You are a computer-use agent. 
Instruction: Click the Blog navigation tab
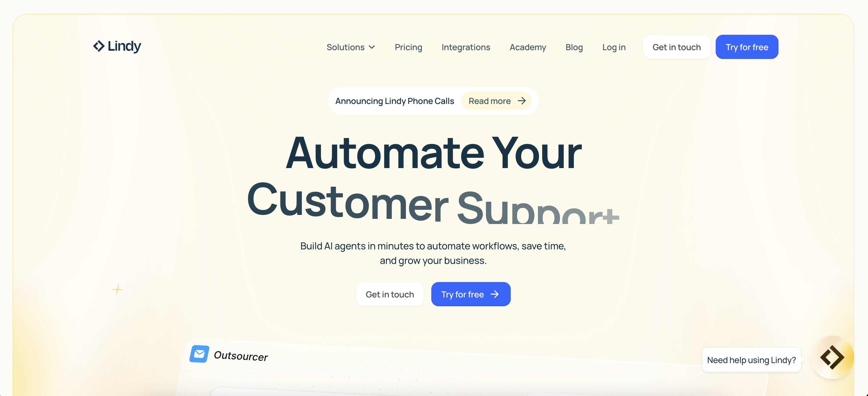(574, 47)
